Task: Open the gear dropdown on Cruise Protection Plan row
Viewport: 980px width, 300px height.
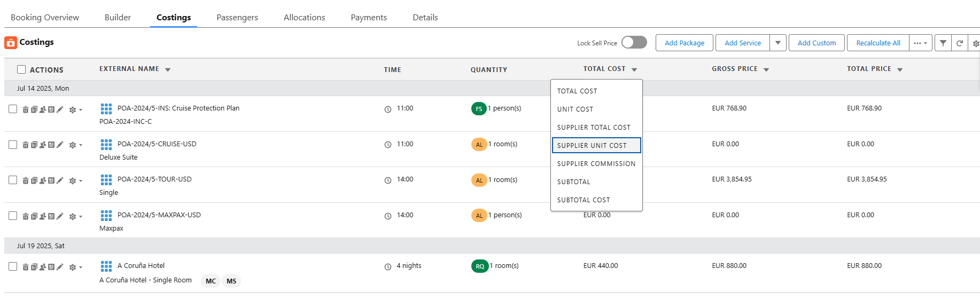Action: coord(75,109)
